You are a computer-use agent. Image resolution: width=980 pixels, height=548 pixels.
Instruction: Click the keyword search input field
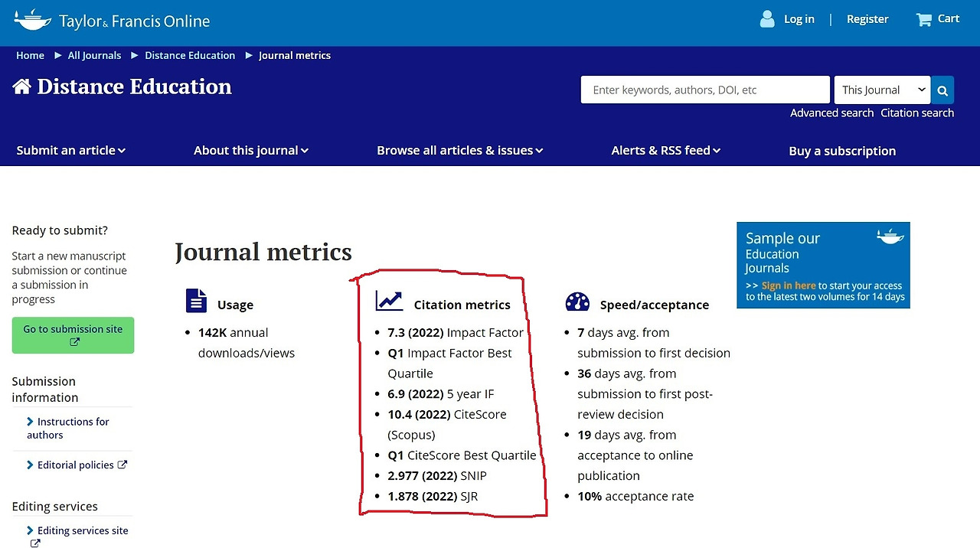pos(705,90)
